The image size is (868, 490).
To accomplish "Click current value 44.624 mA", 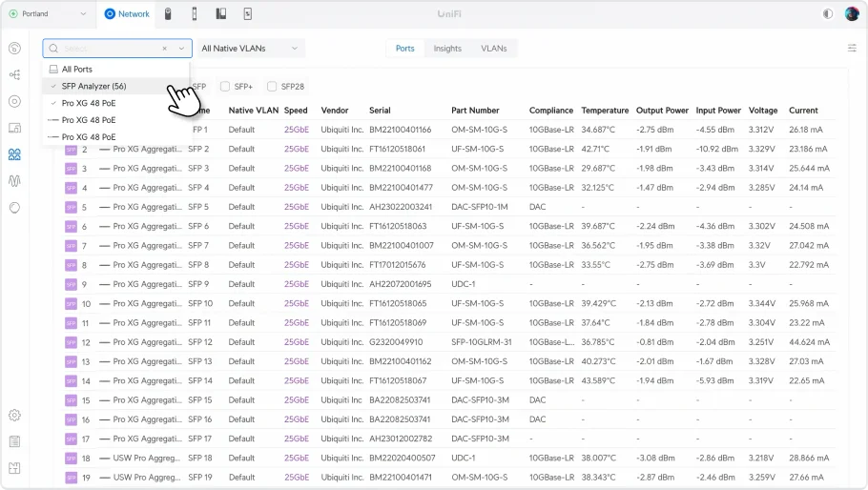I will tap(809, 342).
